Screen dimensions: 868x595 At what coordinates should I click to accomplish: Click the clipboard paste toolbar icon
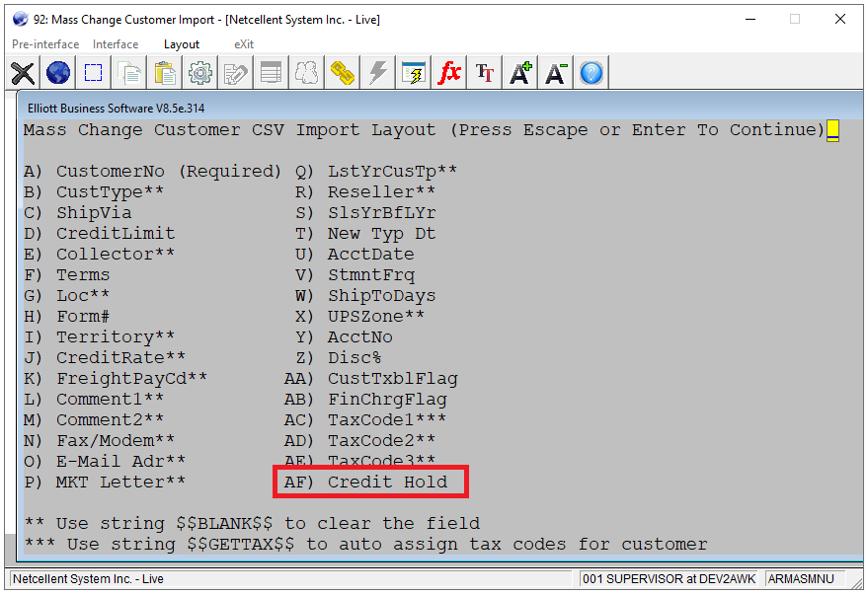tap(164, 73)
